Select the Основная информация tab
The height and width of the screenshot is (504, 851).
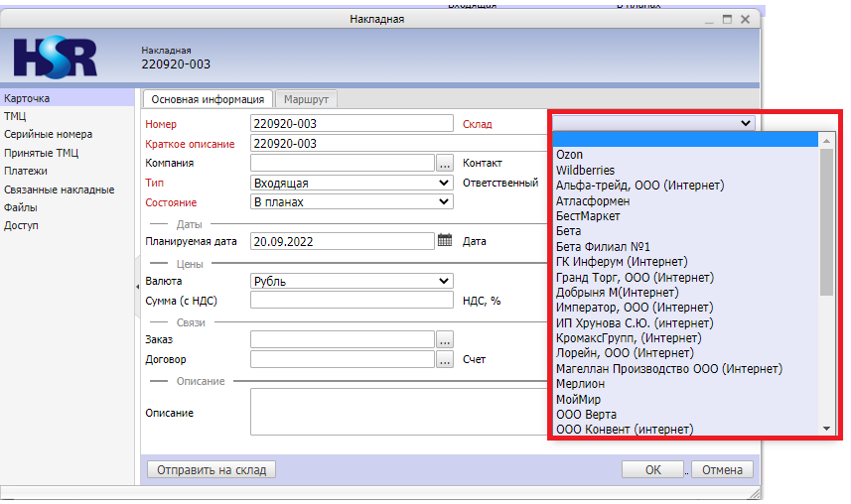point(208,99)
